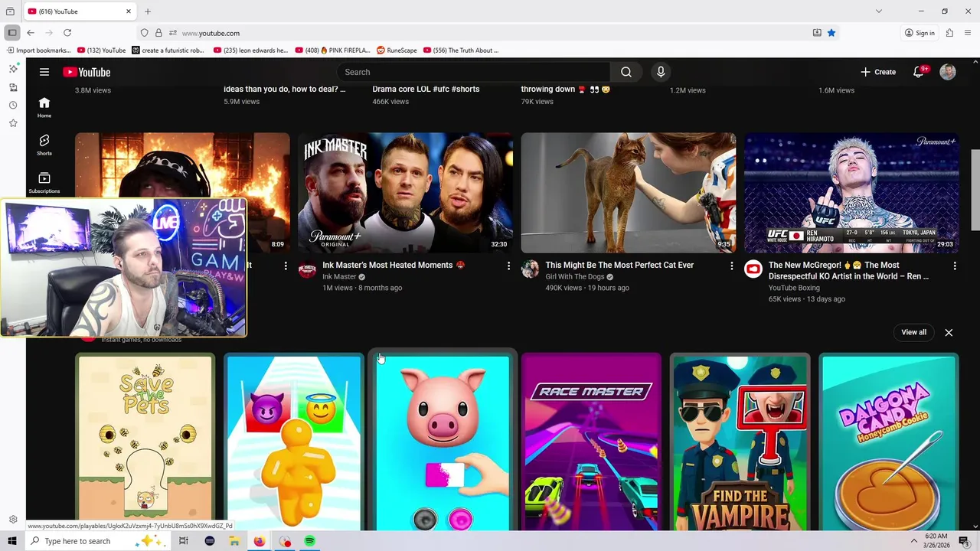Image resolution: width=980 pixels, height=551 pixels.
Task: Expand the list all tabs chevron
Action: pyautogui.click(x=879, y=11)
